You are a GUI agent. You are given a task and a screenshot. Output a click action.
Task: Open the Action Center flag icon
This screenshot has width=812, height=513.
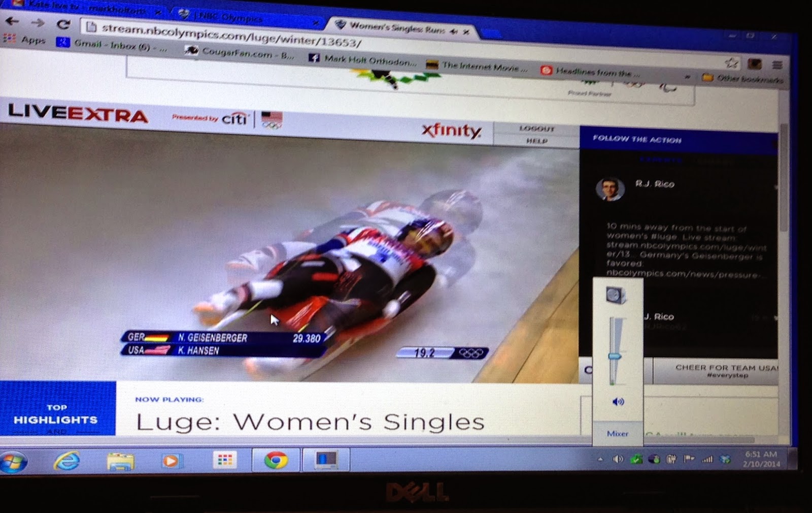click(x=689, y=460)
